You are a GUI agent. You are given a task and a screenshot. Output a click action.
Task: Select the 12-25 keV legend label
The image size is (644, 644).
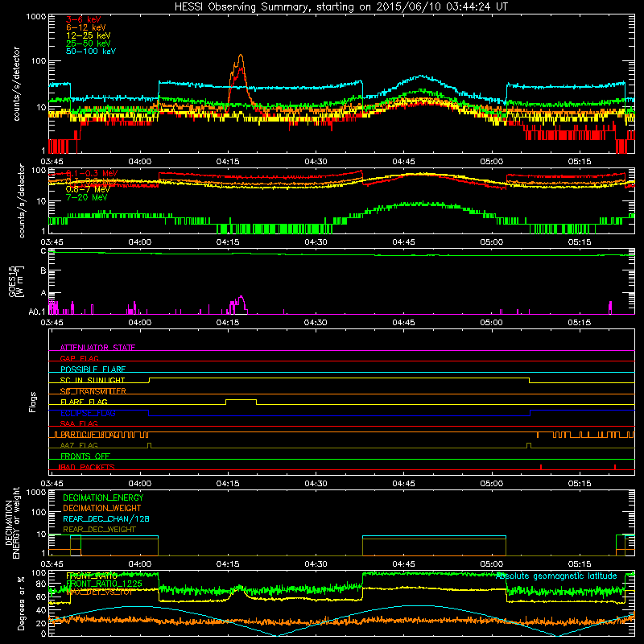[x=89, y=35]
